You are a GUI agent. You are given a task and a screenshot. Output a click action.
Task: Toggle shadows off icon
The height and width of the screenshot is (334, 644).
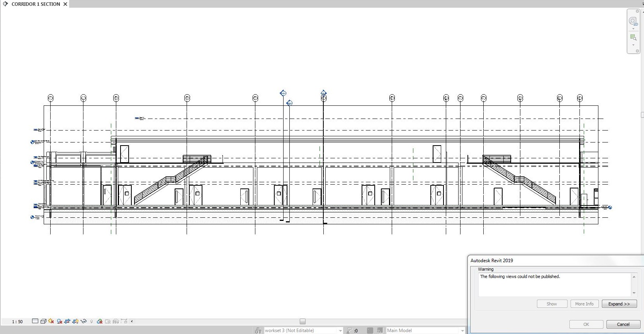click(x=59, y=321)
